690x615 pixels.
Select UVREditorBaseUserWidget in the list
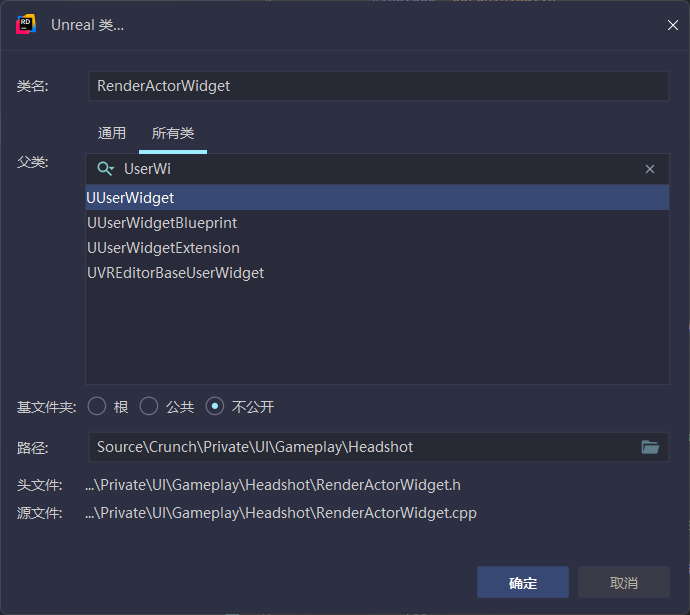378,273
